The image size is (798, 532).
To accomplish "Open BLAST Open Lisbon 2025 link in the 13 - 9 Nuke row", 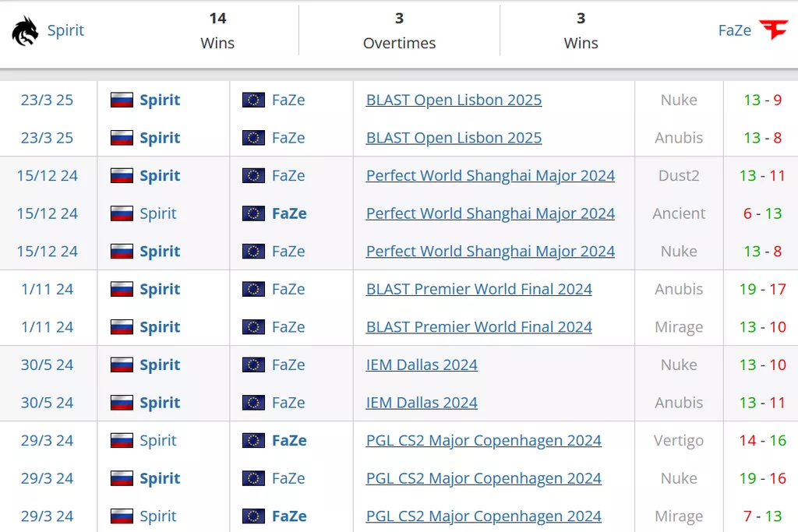I will point(454,100).
